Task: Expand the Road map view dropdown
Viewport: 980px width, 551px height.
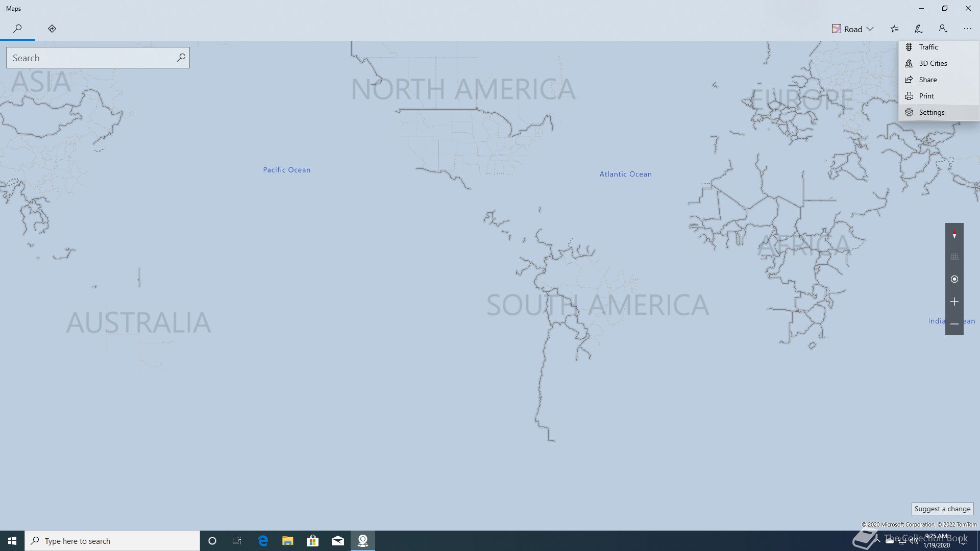Action: (853, 29)
